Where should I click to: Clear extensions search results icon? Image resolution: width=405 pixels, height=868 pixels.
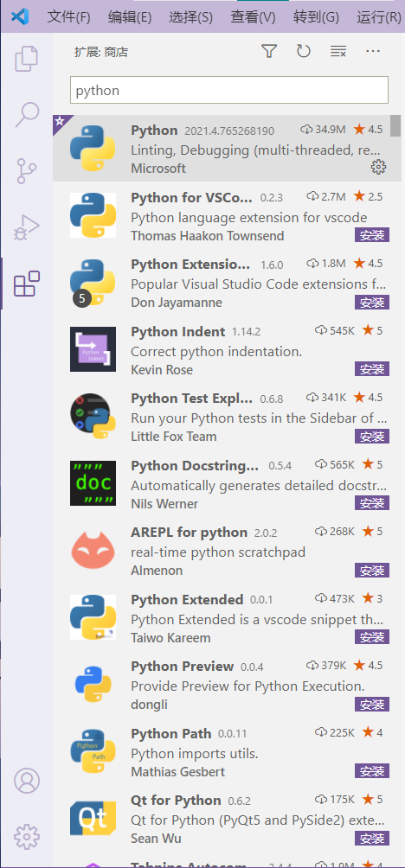[338, 52]
